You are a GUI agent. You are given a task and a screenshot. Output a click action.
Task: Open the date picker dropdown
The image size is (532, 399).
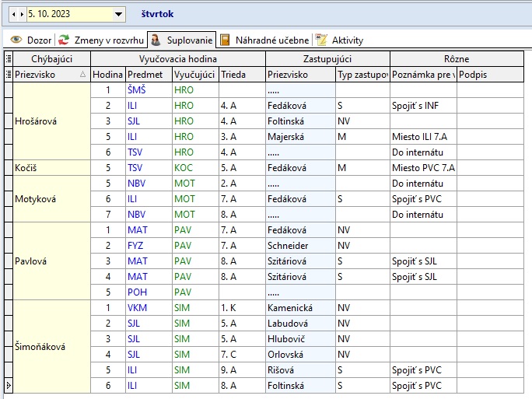(x=118, y=14)
